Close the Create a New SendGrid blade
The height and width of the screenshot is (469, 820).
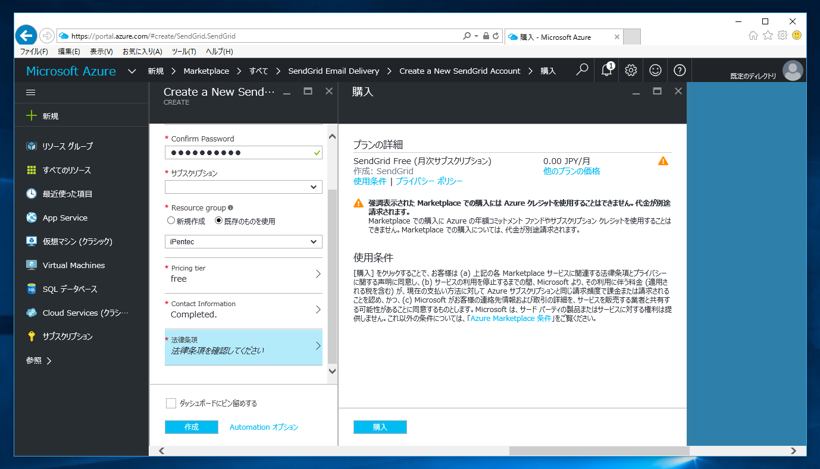click(x=329, y=91)
